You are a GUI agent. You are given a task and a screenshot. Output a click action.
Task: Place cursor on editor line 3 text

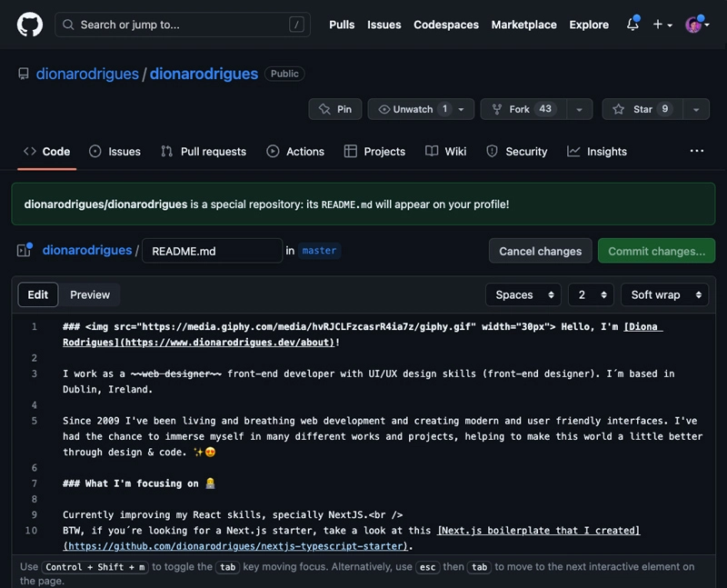pos(369,381)
